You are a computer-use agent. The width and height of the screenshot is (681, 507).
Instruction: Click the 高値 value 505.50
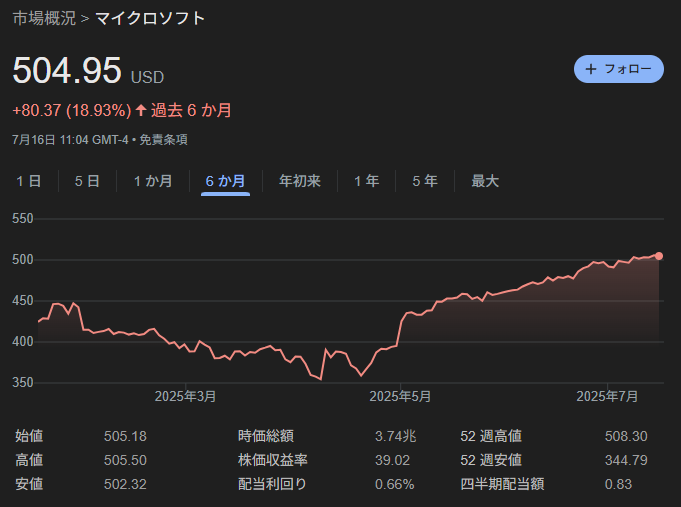coord(125,460)
